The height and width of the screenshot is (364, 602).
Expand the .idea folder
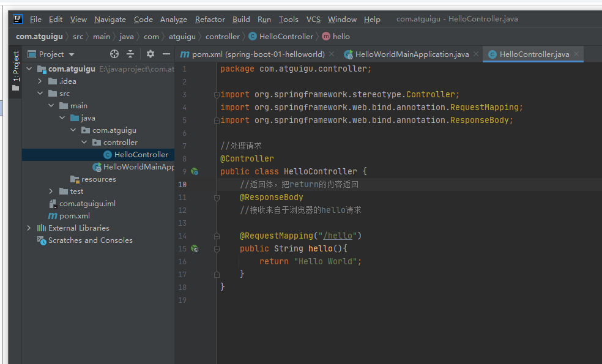[40, 81]
